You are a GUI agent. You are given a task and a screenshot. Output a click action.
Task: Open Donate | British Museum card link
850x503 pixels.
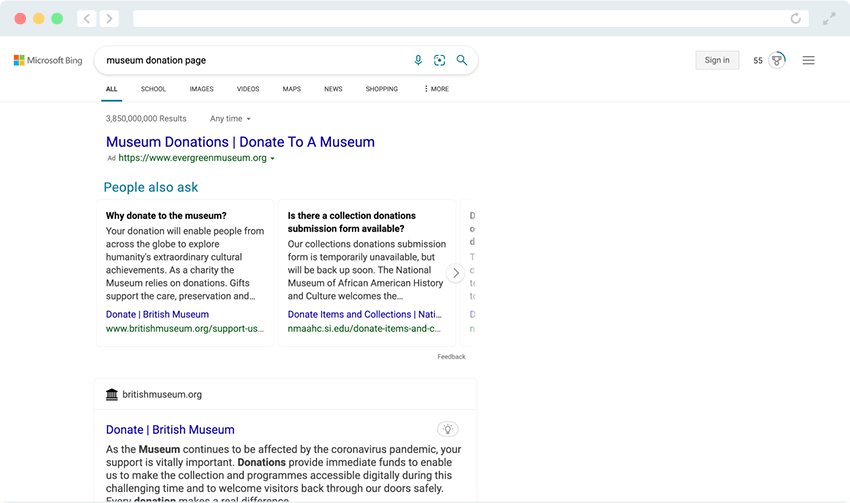click(x=157, y=314)
